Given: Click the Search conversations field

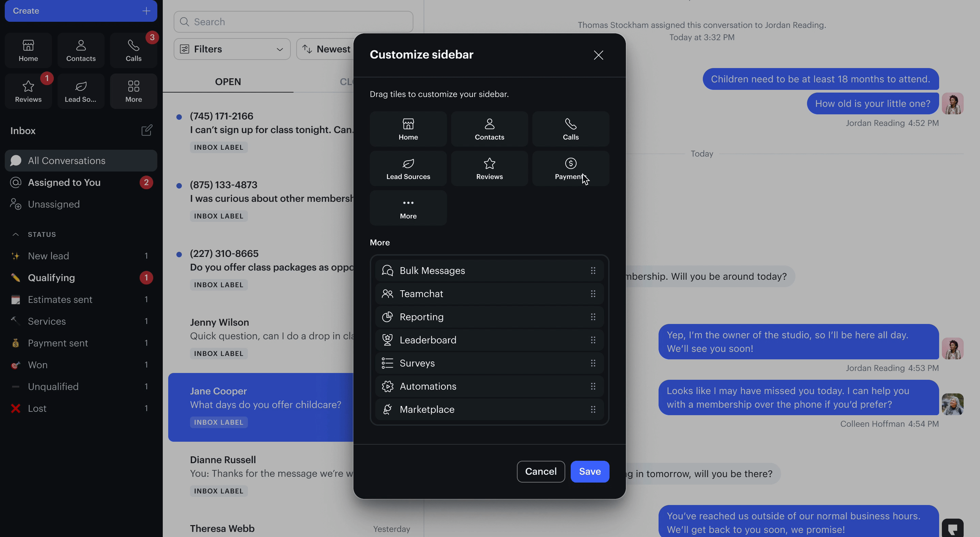Looking at the screenshot, I should (x=293, y=22).
